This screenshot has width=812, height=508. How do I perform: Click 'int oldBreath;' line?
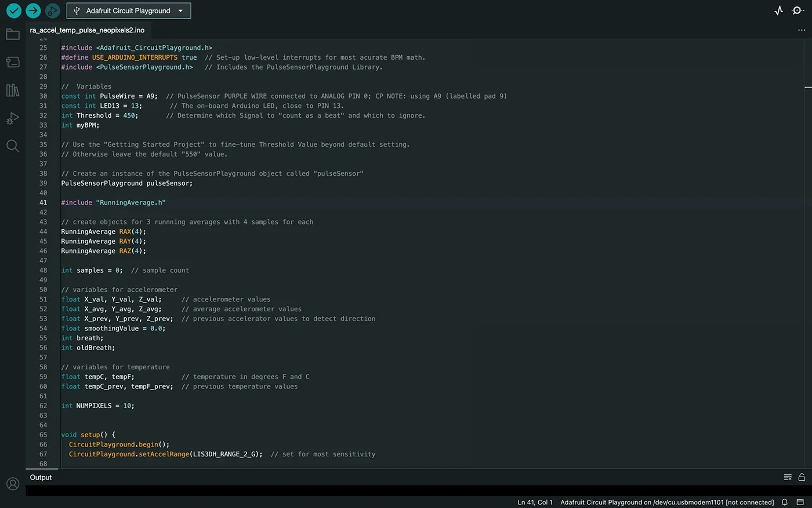tap(88, 348)
